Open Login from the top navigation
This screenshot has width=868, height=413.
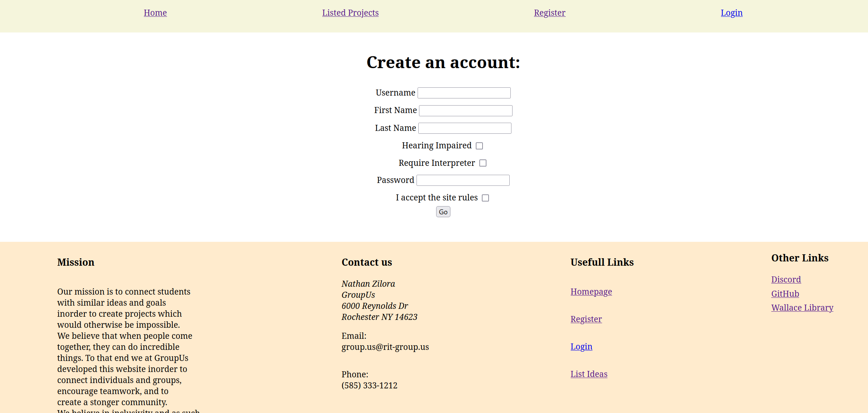click(x=732, y=13)
